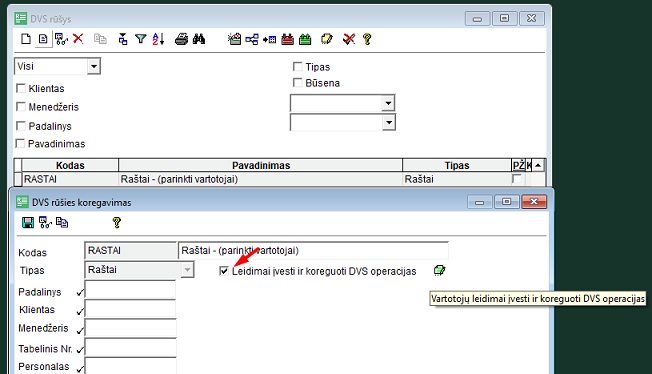This screenshot has height=374, width=652.
Task: Open the empty dropdown under Būsena
Action: [x=388, y=103]
